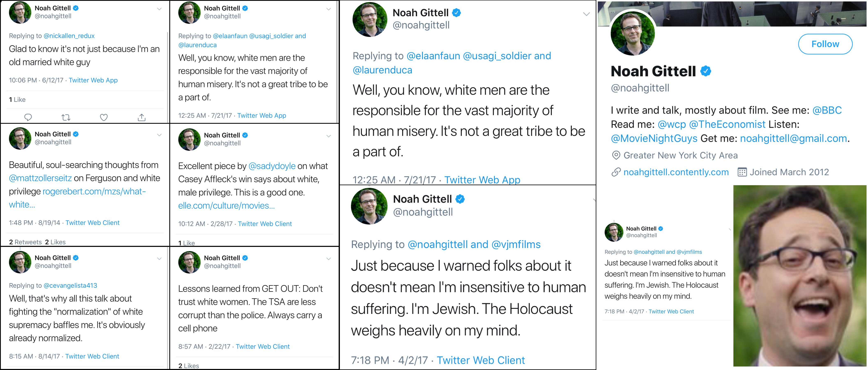Screen dimensions: 868x370
Task: Open the @BBC mention in the profile bio
Action: [x=827, y=110]
